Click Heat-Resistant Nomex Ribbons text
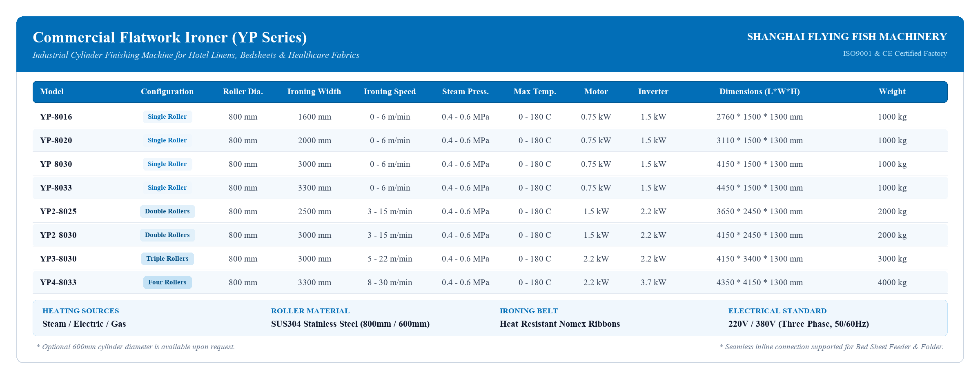This screenshot has height=379, width=980. 560,324
